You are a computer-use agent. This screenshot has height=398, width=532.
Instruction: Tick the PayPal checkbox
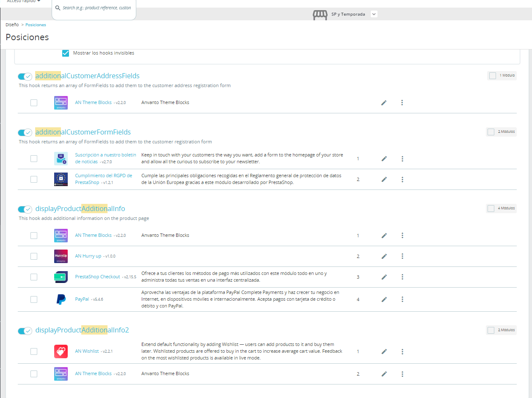click(x=34, y=299)
